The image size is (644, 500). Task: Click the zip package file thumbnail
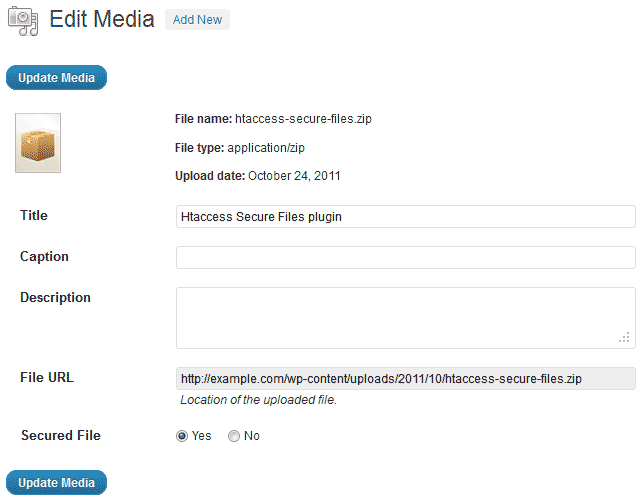point(38,143)
